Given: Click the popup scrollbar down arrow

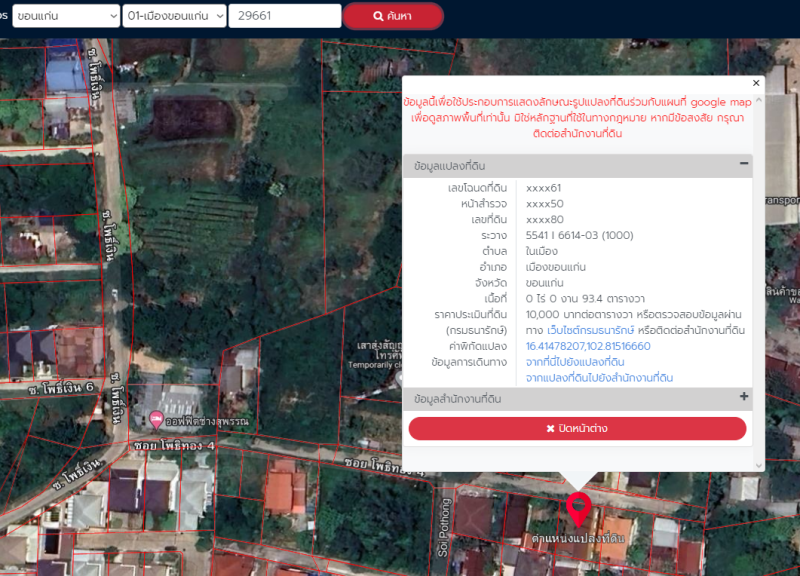Looking at the screenshot, I should point(758,465).
